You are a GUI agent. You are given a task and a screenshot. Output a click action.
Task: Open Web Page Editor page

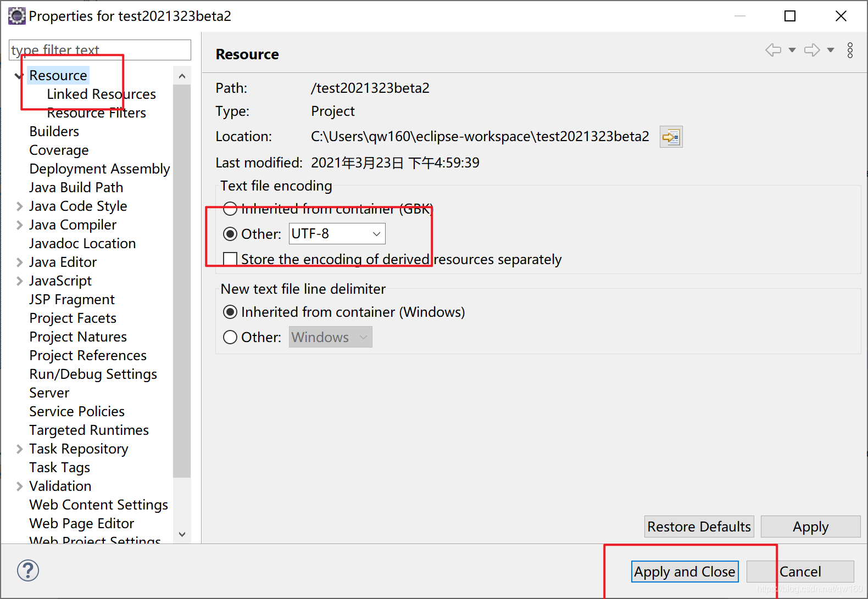pos(82,523)
